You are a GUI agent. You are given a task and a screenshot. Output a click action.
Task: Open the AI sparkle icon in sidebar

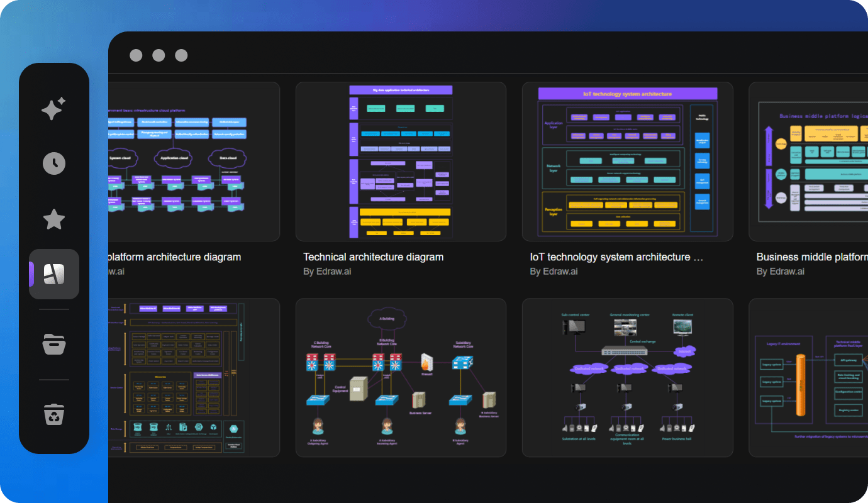point(53,109)
